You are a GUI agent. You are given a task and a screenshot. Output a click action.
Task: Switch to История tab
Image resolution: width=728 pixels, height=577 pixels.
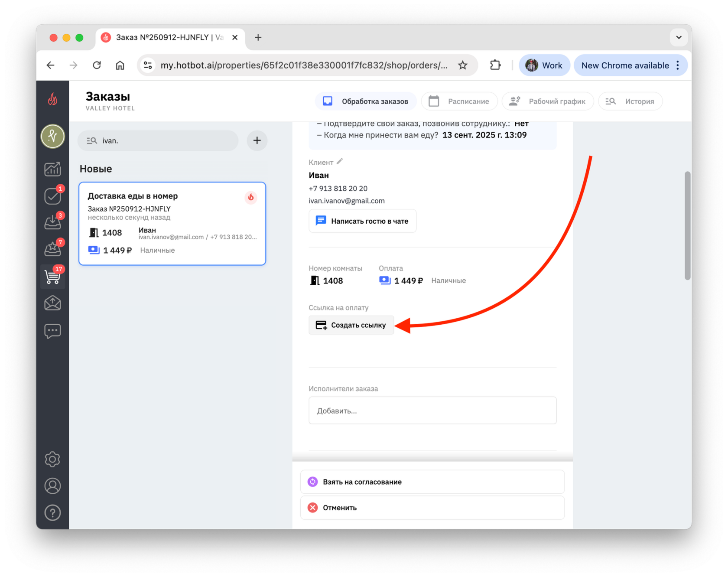coord(630,101)
